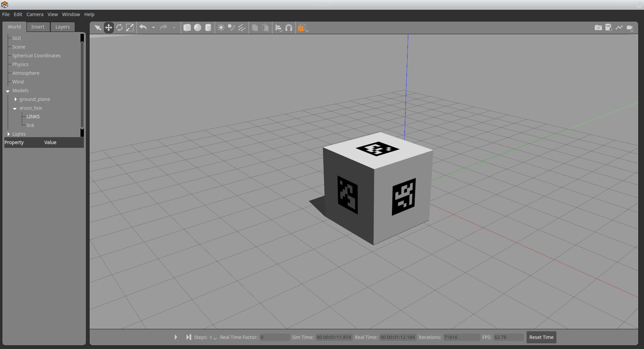The width and height of the screenshot is (644, 349).
Task: Click the video camera record icon
Action: 630,28
